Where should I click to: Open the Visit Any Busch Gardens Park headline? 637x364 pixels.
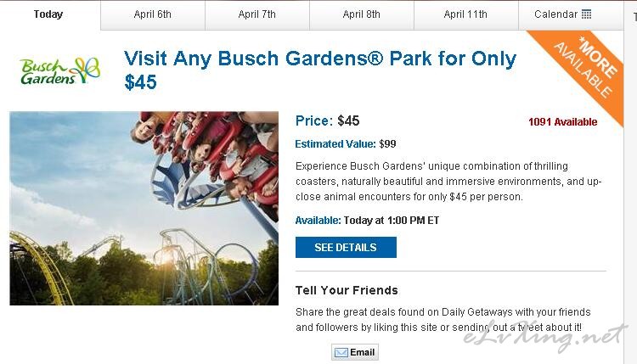pos(320,70)
